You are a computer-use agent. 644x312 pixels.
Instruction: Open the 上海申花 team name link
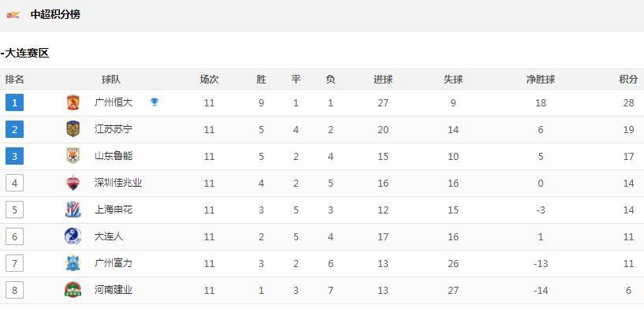tap(114, 210)
